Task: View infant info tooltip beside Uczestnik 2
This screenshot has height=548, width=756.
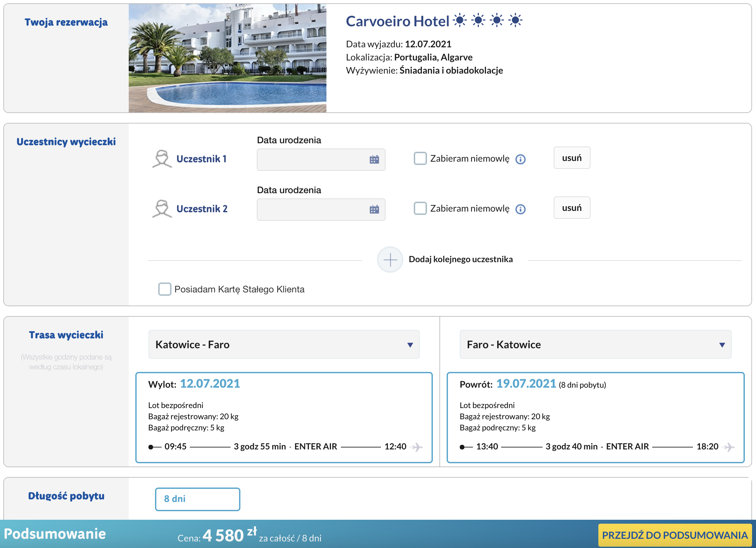Action: click(x=521, y=209)
